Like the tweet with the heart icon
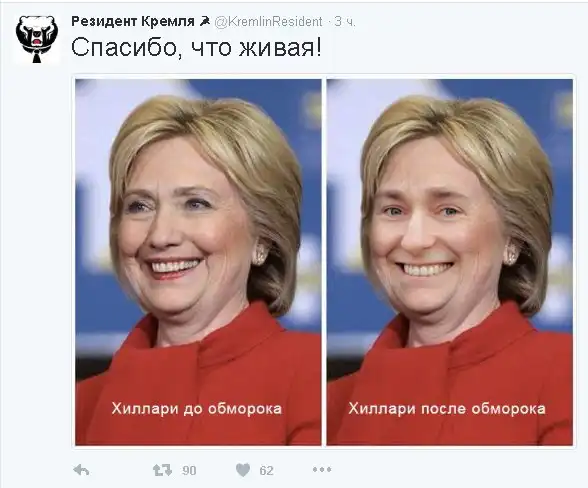 pos(243,470)
